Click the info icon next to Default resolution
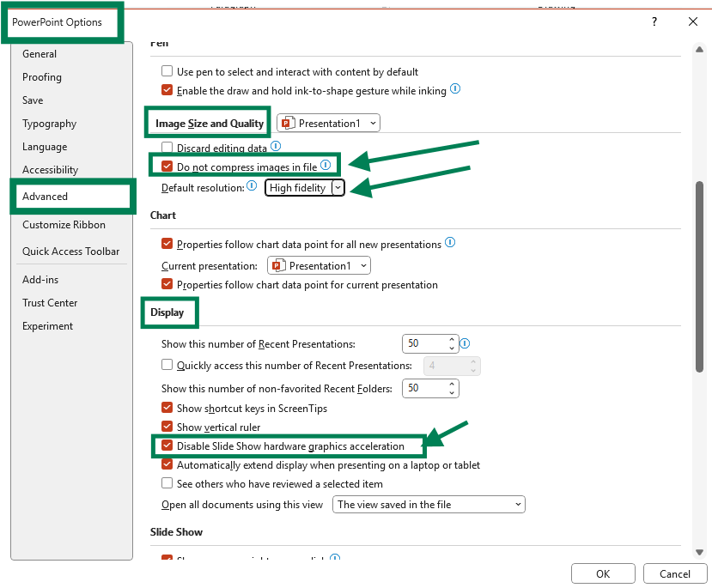This screenshot has height=588, width=712. (252, 186)
